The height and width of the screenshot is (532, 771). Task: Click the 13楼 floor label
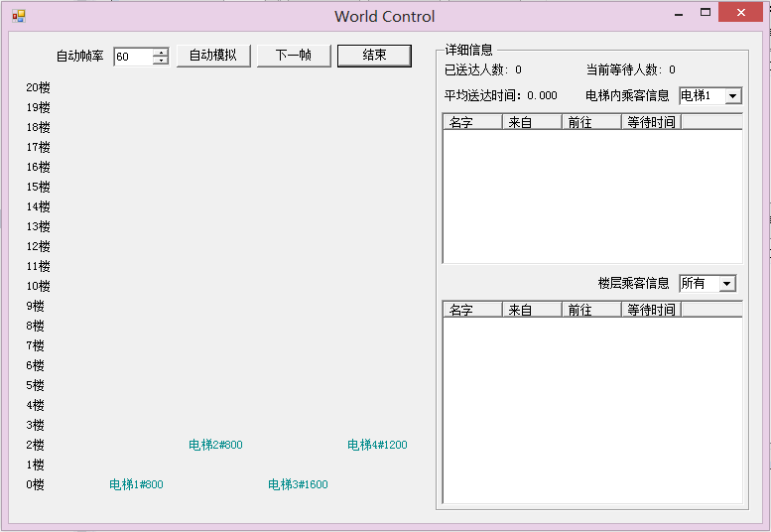tap(39, 226)
